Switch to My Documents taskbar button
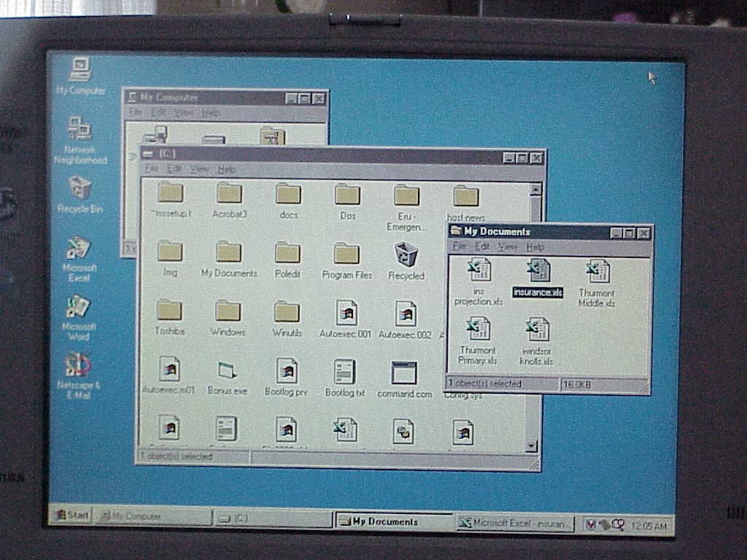Image resolution: width=747 pixels, height=560 pixels. click(x=393, y=521)
